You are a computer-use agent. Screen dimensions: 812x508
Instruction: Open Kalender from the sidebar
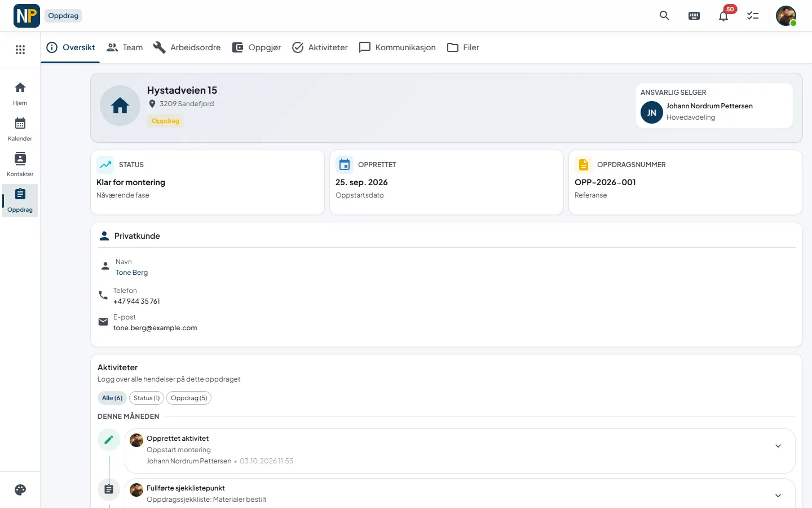tap(20, 129)
